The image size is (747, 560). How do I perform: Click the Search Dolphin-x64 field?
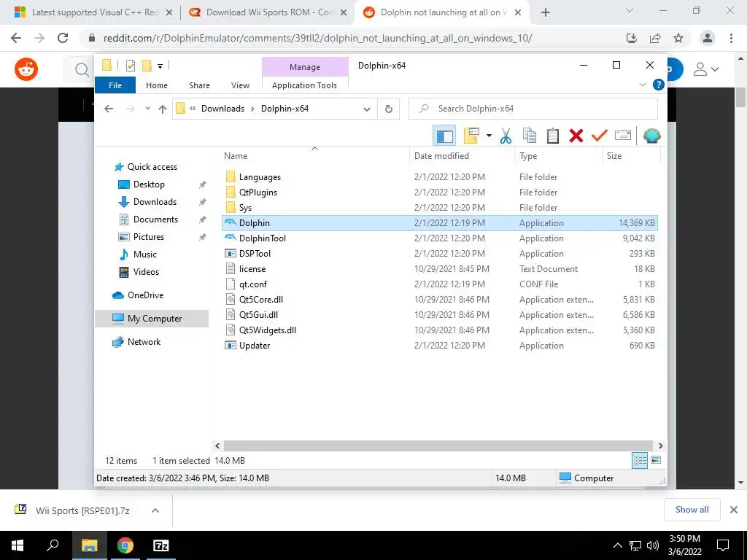[x=533, y=109]
